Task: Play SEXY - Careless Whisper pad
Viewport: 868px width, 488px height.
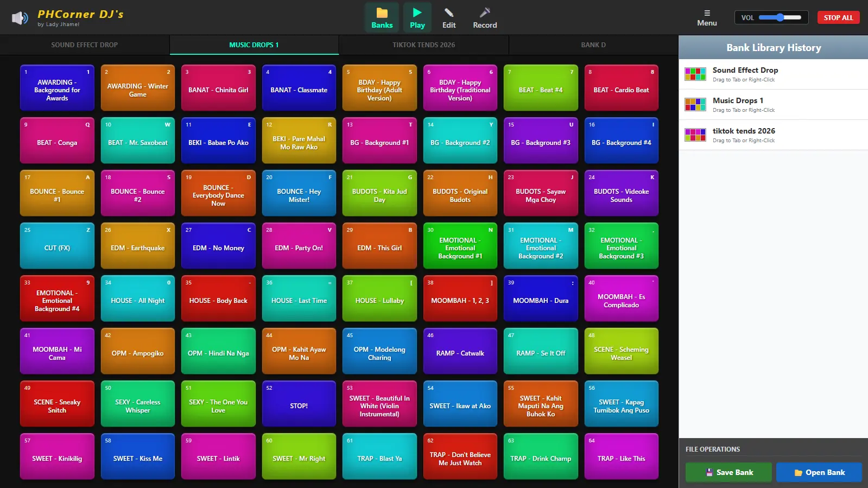Action: pyautogui.click(x=138, y=403)
